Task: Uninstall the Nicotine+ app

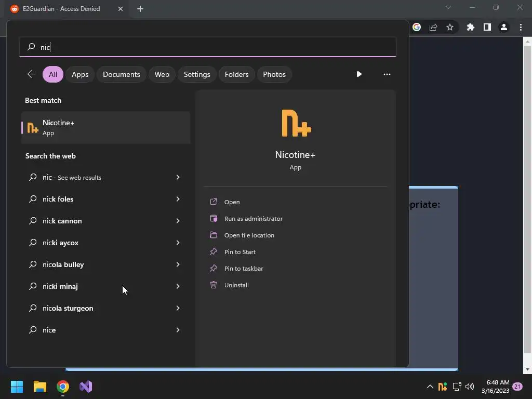Action: 236,285
